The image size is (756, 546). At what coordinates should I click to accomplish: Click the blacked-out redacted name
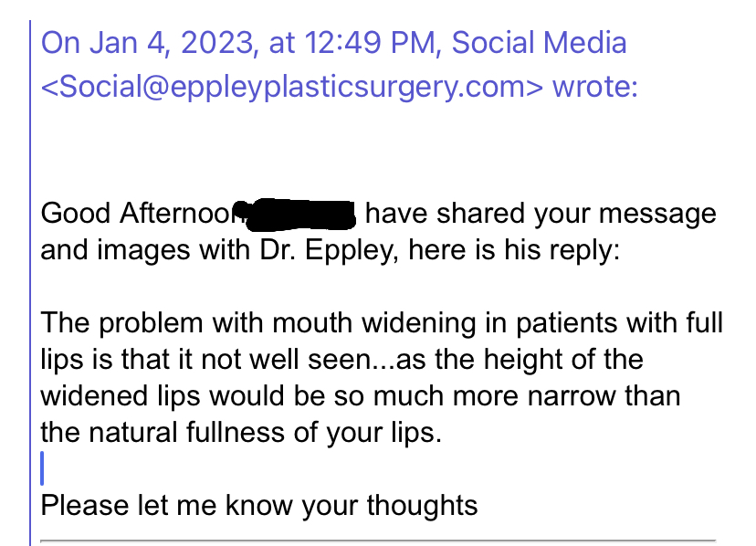(x=299, y=214)
